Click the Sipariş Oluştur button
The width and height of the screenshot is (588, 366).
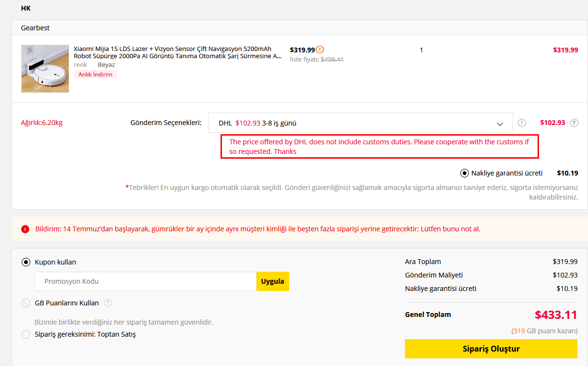491,349
